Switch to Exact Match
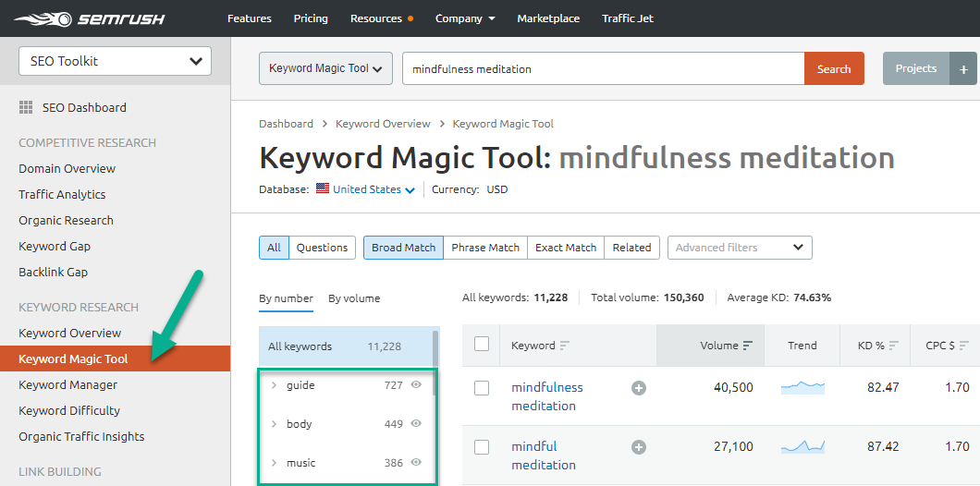980x486 pixels. [566, 248]
